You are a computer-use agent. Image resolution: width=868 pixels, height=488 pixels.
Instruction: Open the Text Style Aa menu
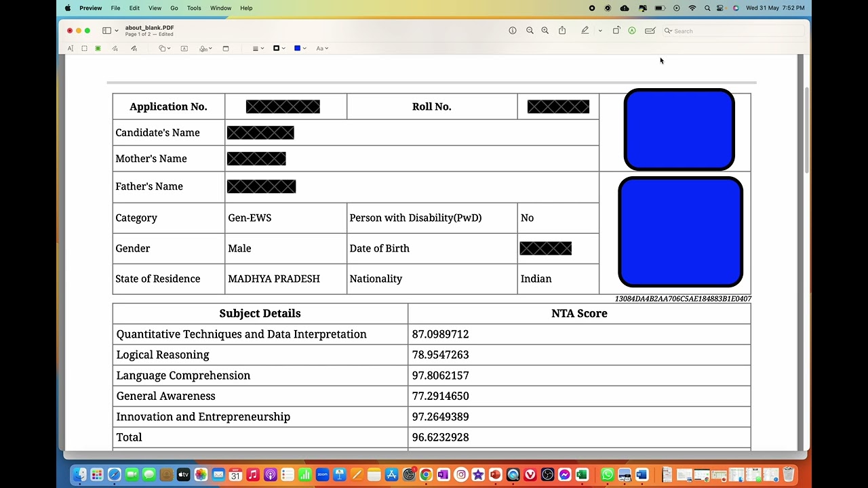pyautogui.click(x=322, y=48)
